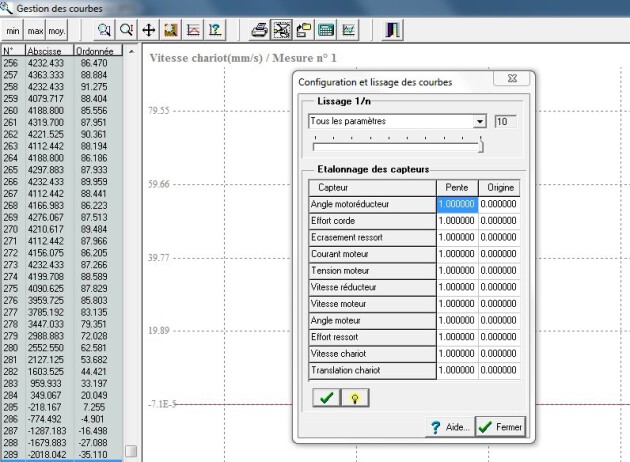Screen dimensions: 630x462
Task: Select data row number 256
Action: pos(62,63)
